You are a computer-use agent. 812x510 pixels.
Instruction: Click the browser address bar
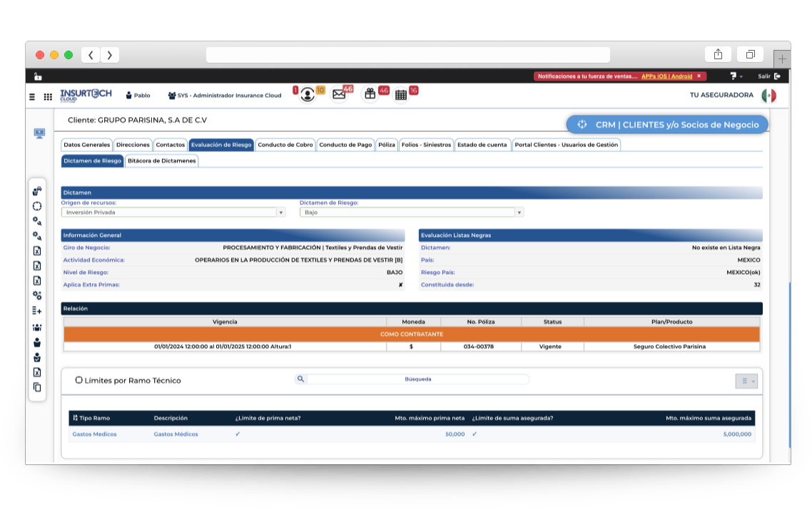point(408,55)
